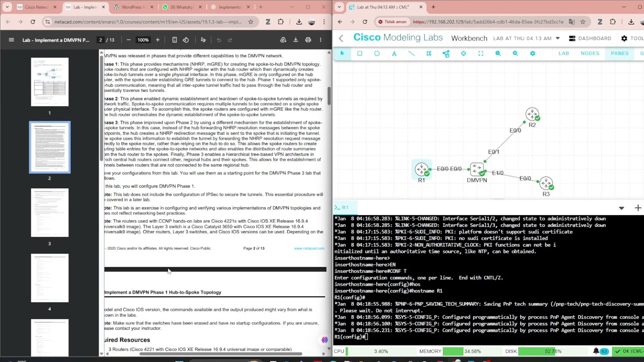Open the CML TOOLS menu
This screenshot has width=644, height=362.
coord(633,38)
